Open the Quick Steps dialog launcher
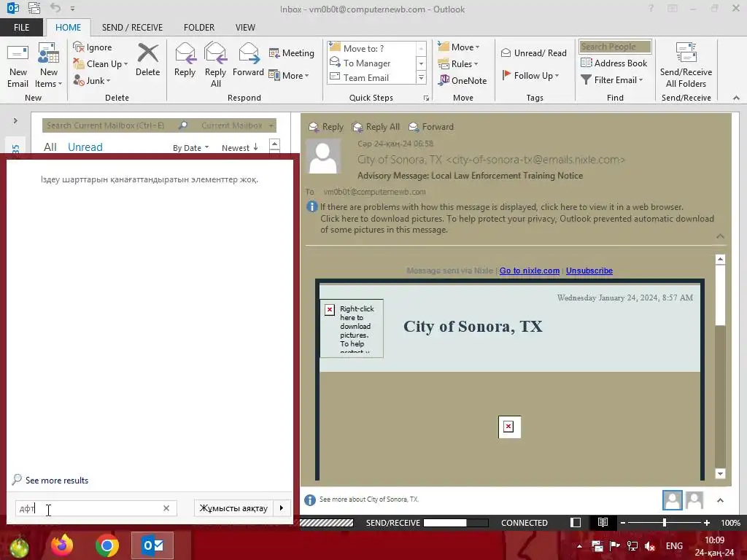This screenshot has width=747, height=560. tap(426, 98)
